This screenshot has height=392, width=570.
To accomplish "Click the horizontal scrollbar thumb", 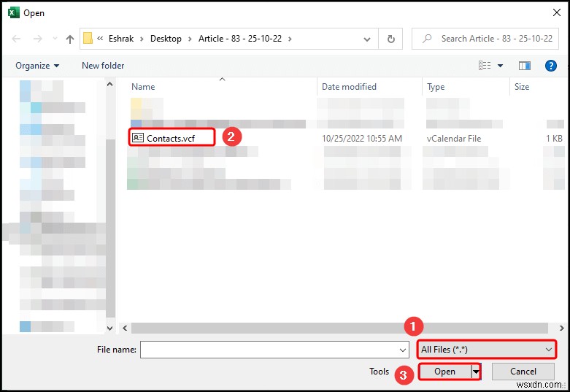I will tap(339, 328).
